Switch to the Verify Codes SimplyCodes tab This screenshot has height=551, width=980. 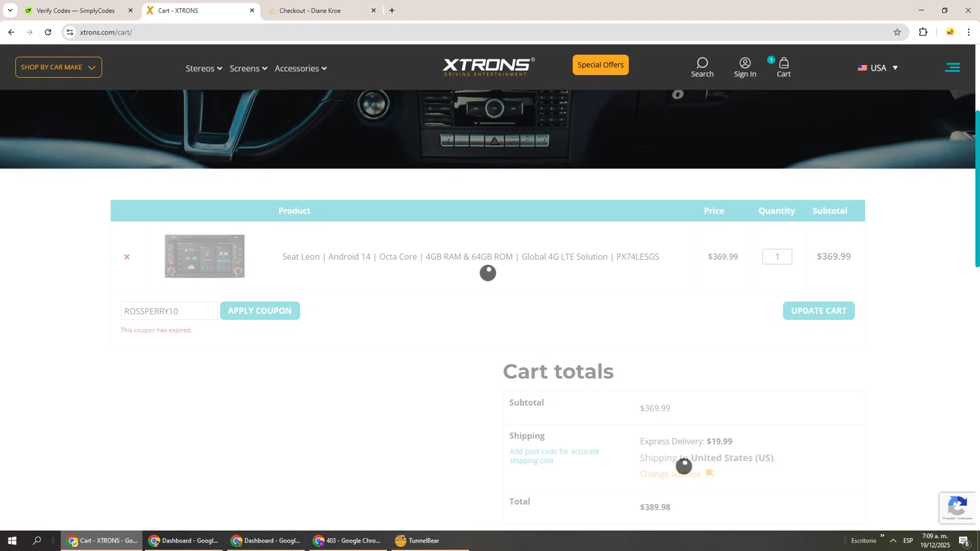(x=76, y=10)
